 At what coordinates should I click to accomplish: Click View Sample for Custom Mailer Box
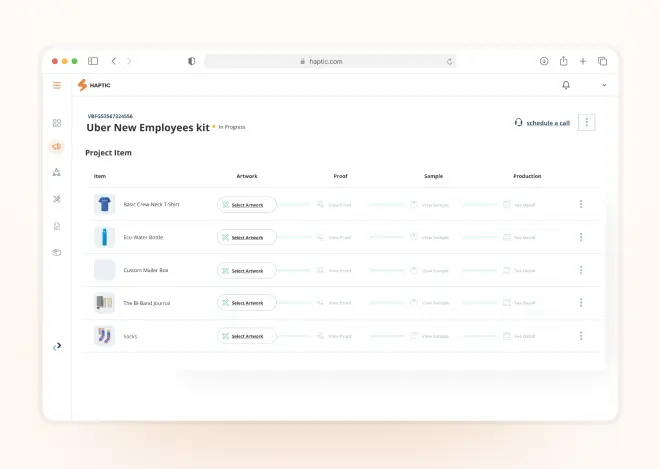(430, 270)
